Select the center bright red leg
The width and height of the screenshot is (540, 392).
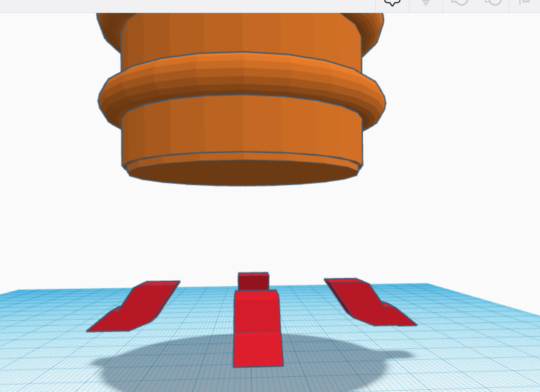tap(258, 328)
